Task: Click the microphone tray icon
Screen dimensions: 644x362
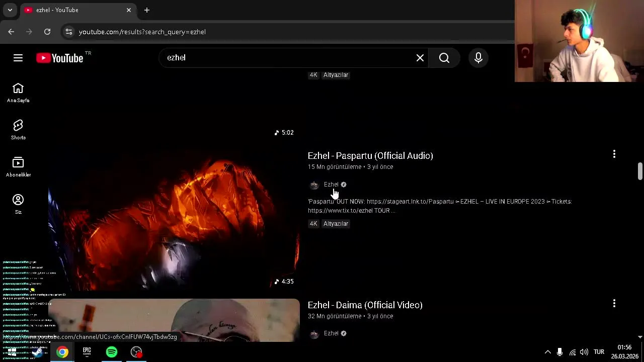Action: [x=559, y=352]
